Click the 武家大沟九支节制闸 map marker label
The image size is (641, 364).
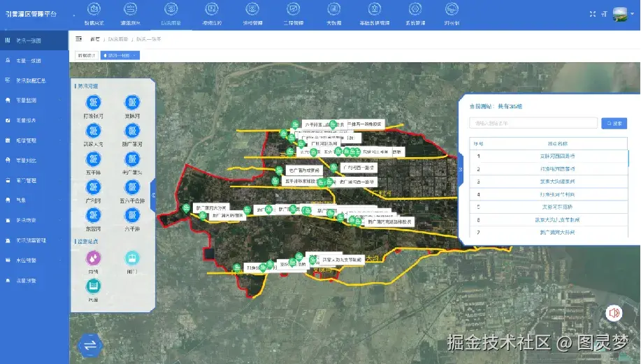[342, 260]
